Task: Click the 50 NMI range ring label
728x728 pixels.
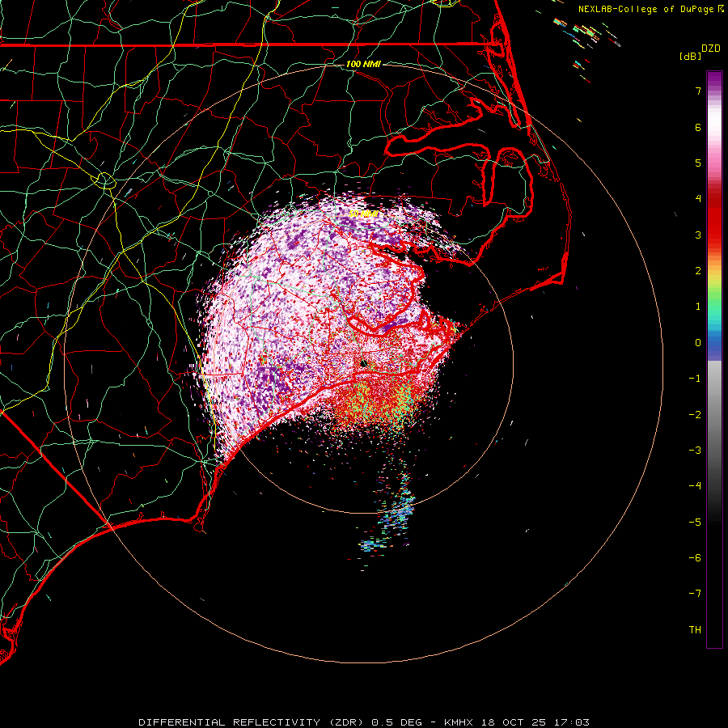Action: coord(363,214)
